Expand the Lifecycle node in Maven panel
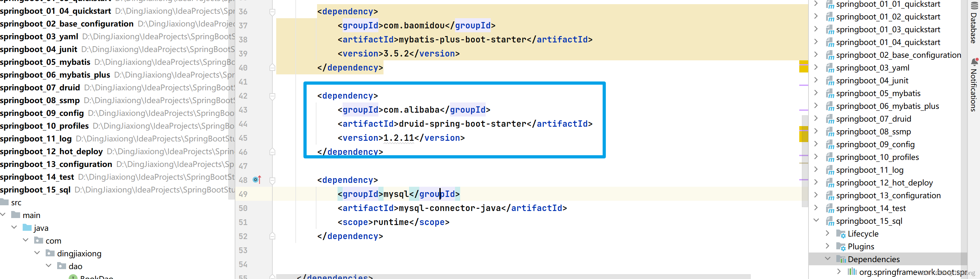Viewport: 980px width, 279px height. tap(827, 233)
